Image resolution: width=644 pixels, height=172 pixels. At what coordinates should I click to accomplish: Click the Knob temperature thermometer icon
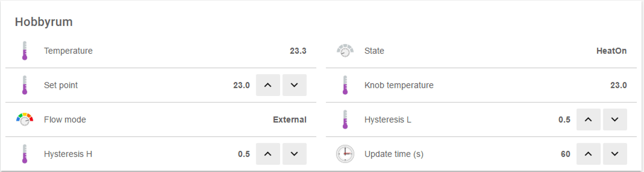click(345, 85)
